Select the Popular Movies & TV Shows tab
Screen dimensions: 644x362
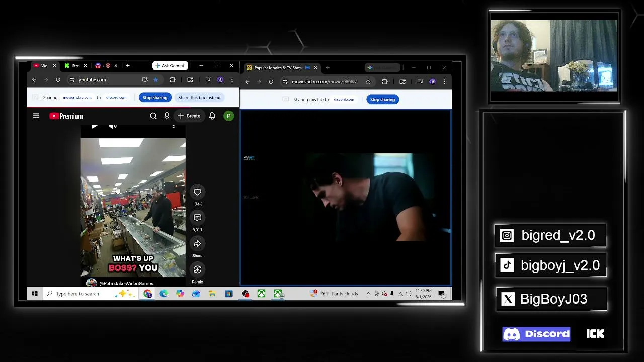(278, 68)
